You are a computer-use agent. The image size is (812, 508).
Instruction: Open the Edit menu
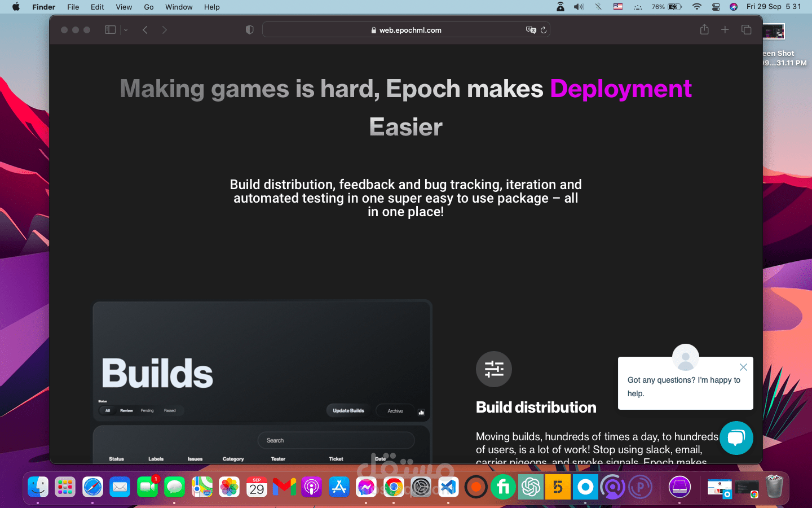(98, 7)
